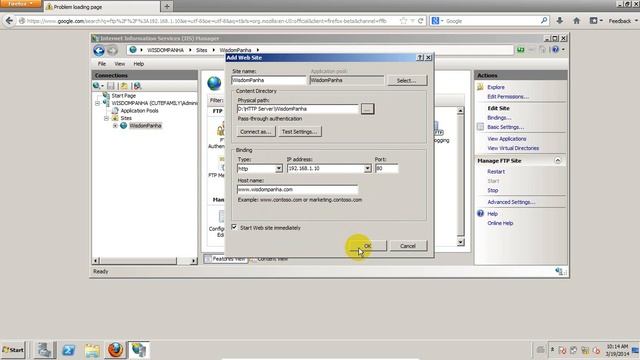Open the Firefox orange menu button
Viewport: 640px width, 360px height.
pyautogui.click(x=20, y=4)
